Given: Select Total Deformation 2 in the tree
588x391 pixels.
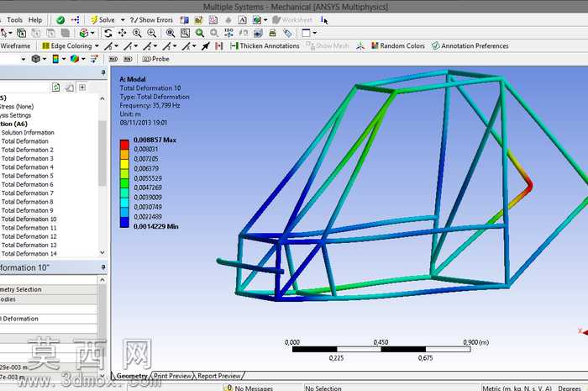Looking at the screenshot, I should point(28,150).
